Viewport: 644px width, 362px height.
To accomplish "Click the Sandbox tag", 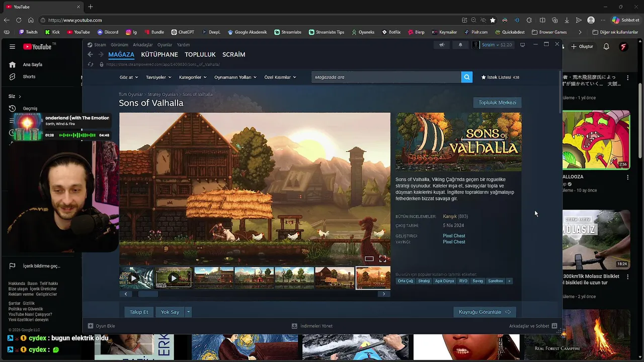I will point(496,281).
